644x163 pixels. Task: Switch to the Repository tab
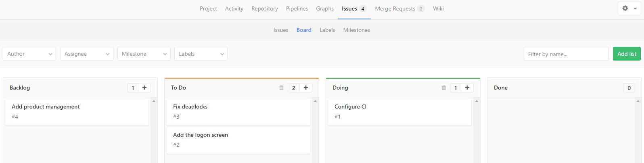tap(265, 9)
